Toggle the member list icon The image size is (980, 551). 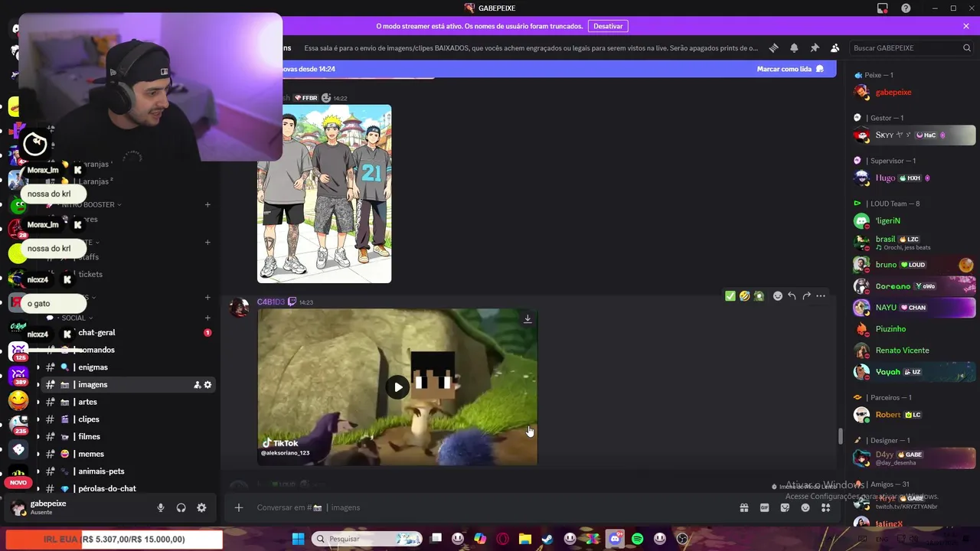tap(835, 47)
